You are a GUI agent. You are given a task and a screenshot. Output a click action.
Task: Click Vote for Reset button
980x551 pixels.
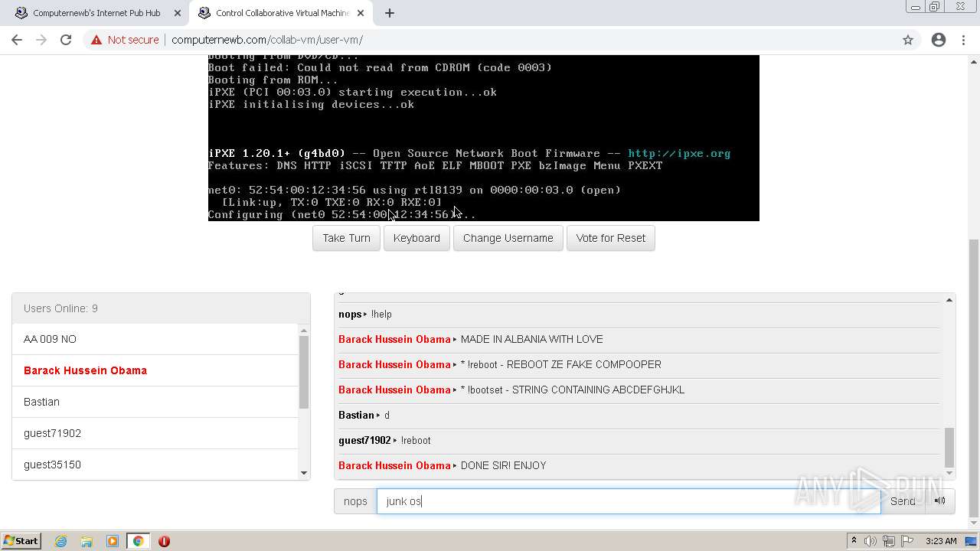click(611, 238)
